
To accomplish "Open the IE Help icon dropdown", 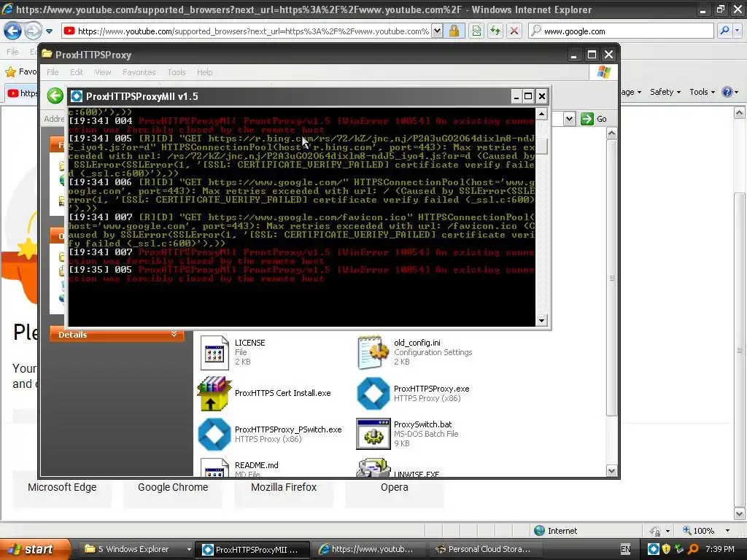I will 729,92.
